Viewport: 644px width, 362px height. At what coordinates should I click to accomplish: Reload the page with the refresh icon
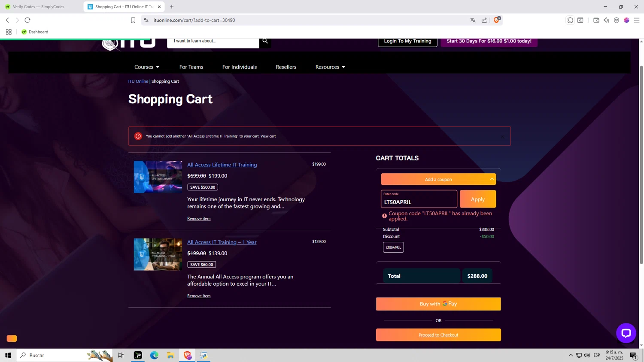[27, 20]
